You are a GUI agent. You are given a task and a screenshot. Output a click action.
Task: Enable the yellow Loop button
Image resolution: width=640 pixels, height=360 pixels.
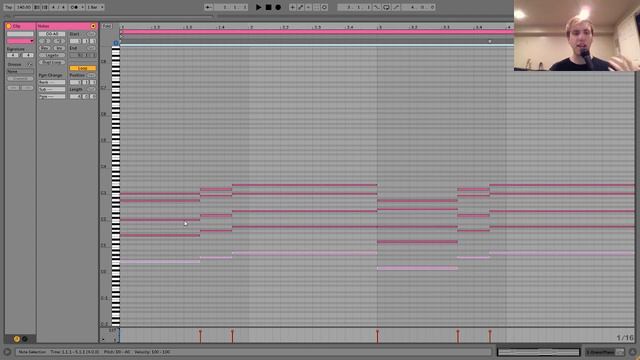pos(83,68)
